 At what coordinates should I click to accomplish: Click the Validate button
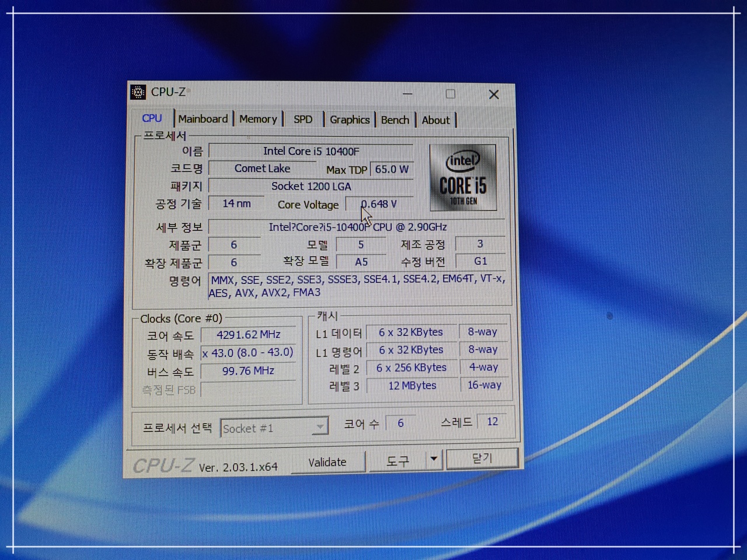click(327, 462)
